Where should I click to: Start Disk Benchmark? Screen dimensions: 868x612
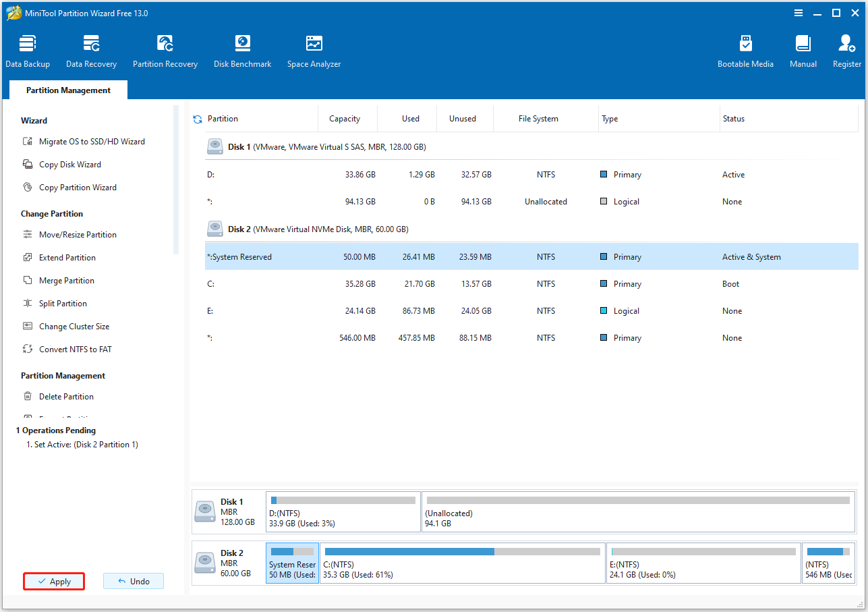(242, 49)
